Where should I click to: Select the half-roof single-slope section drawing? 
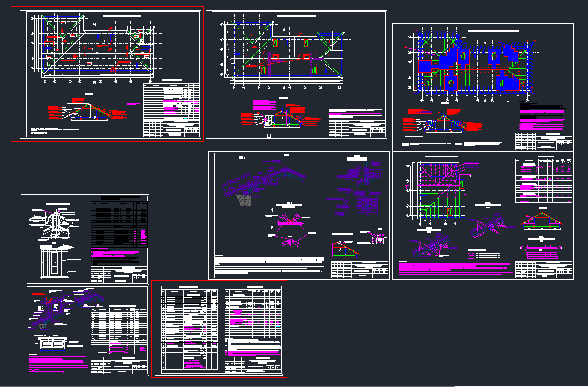point(345,249)
